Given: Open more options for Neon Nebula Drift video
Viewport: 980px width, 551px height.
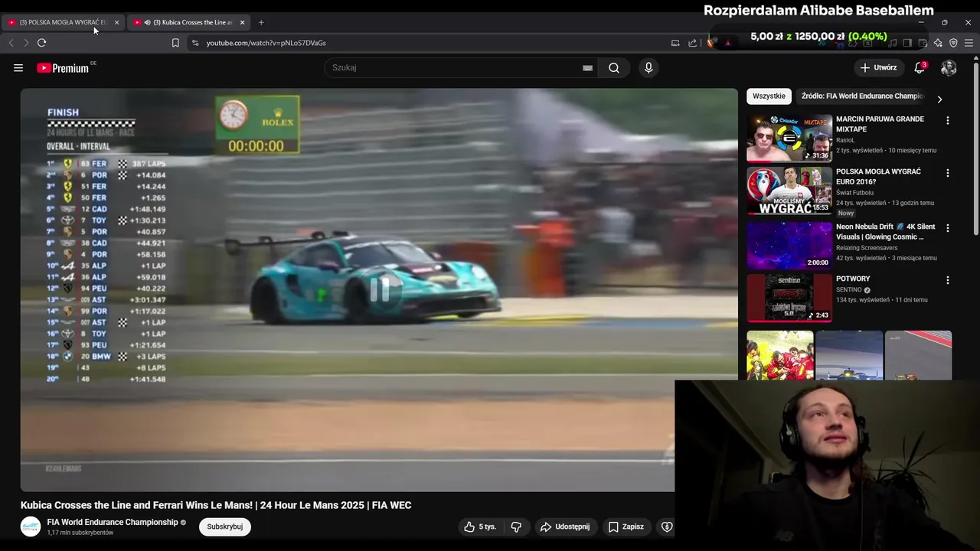Looking at the screenshot, I should point(948,228).
